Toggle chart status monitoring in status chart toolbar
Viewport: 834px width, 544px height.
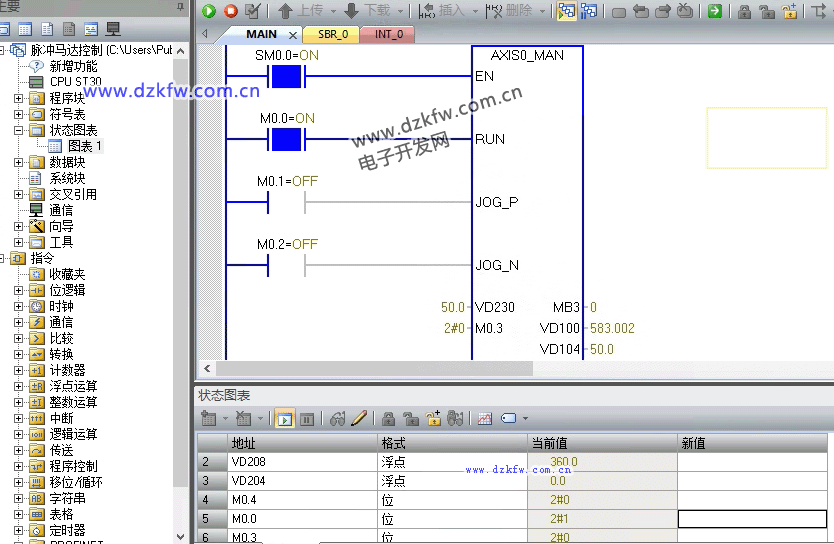pyautogui.click(x=283, y=419)
